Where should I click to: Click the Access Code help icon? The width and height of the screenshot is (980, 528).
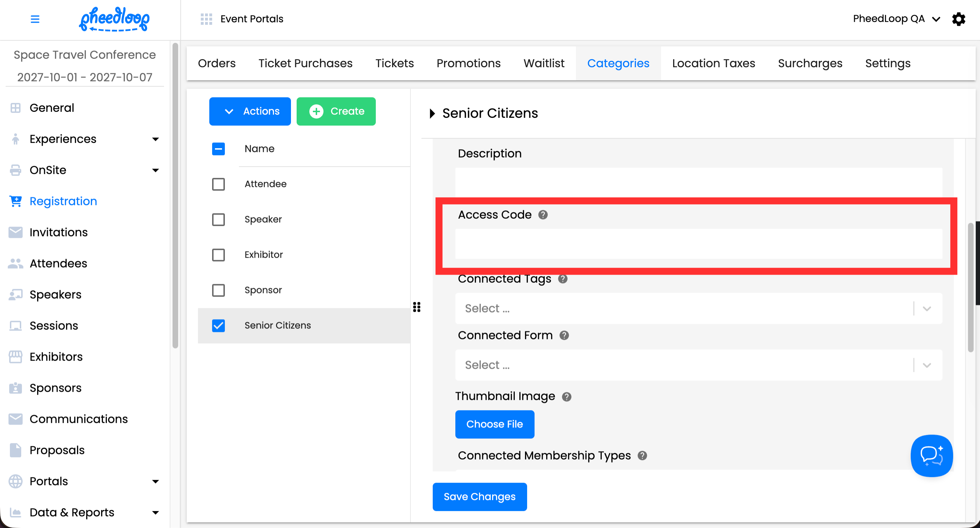pos(543,215)
